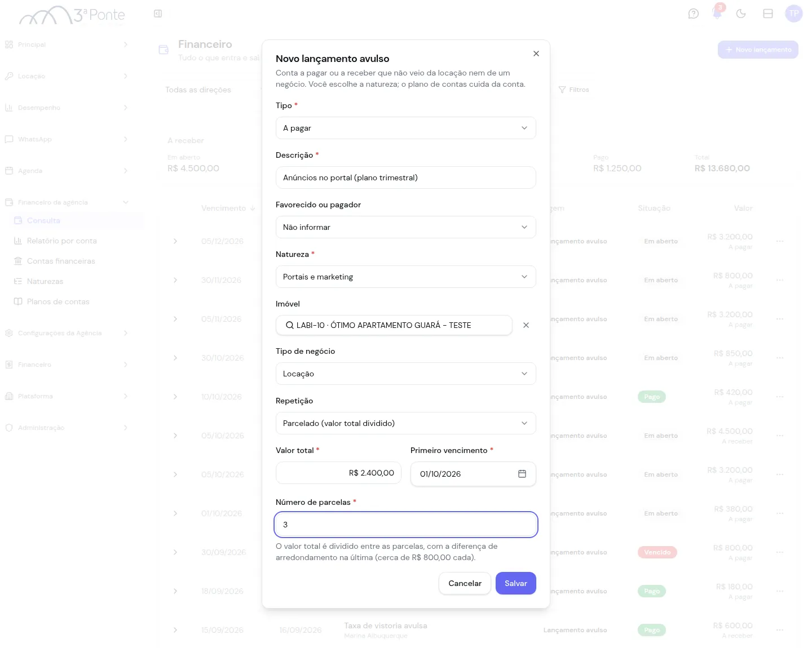Screen dimensions: 812x648
Task: Close the Novo lançamento avulso dialog
Action: pyautogui.click(x=536, y=54)
